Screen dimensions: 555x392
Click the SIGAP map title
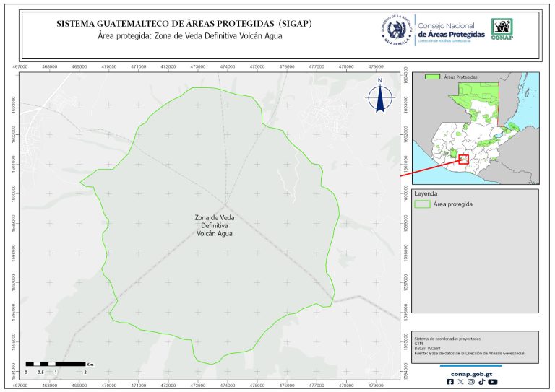pyautogui.click(x=184, y=24)
